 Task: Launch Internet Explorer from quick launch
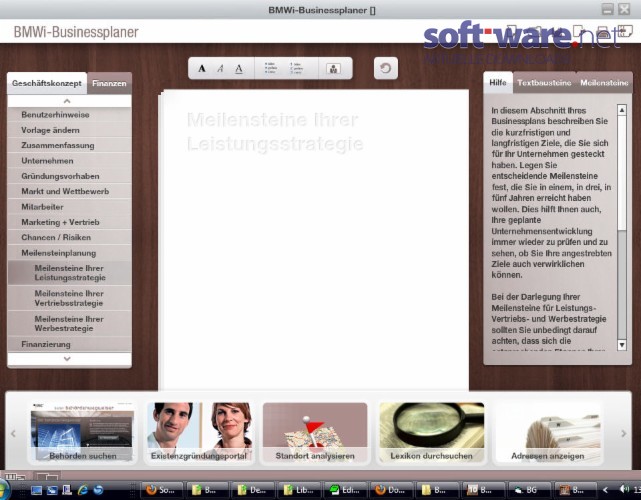pos(83,490)
